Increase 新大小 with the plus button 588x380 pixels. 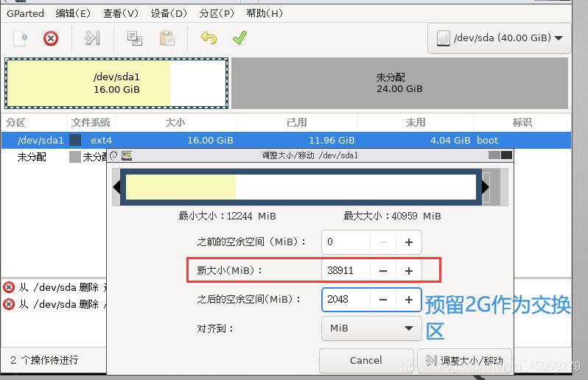(409, 270)
